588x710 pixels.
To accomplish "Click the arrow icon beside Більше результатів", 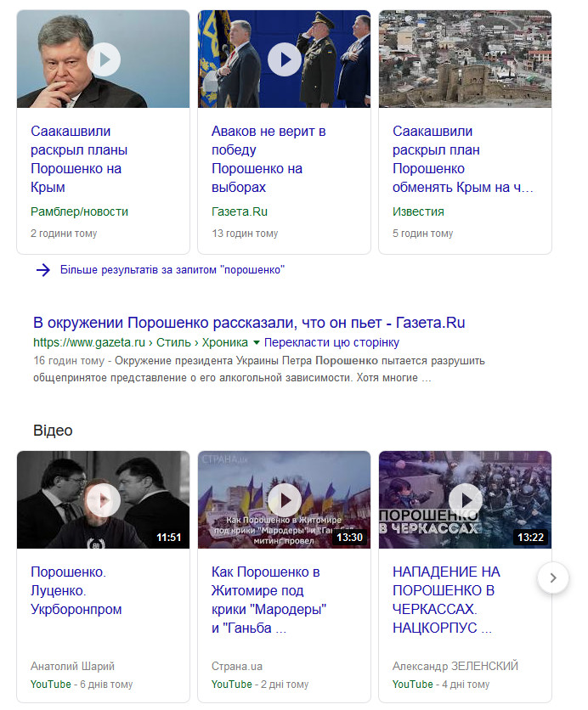I will (43, 270).
